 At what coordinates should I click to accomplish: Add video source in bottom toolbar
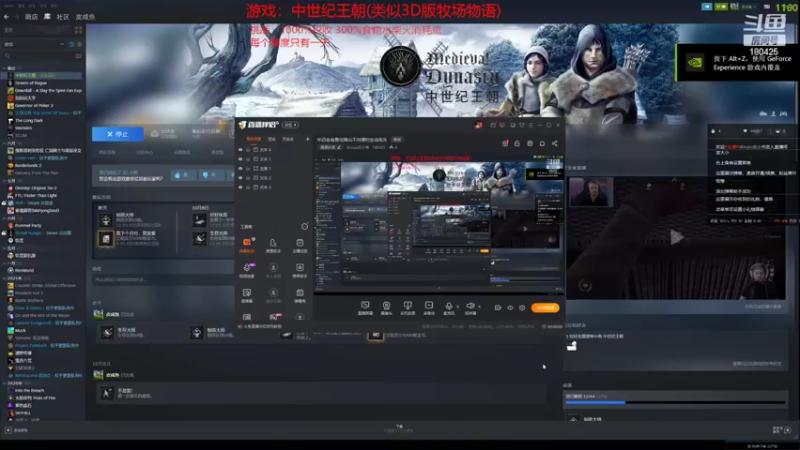(x=429, y=307)
